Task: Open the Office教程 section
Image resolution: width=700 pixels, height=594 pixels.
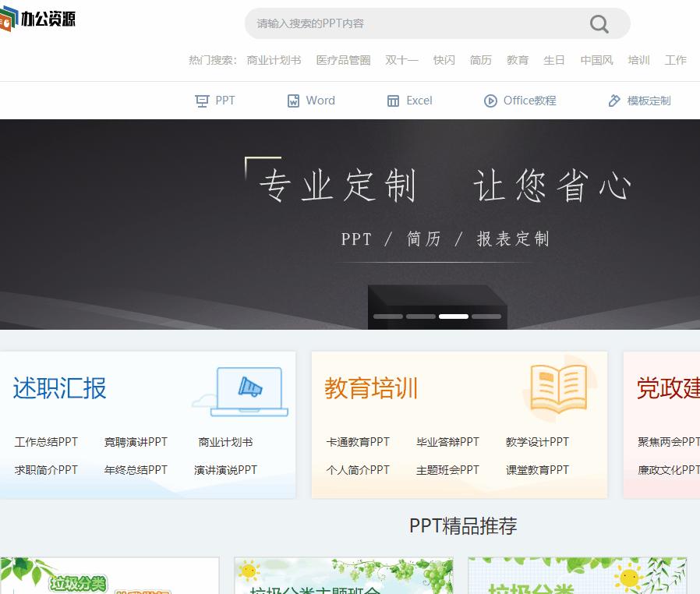Action: pos(519,100)
